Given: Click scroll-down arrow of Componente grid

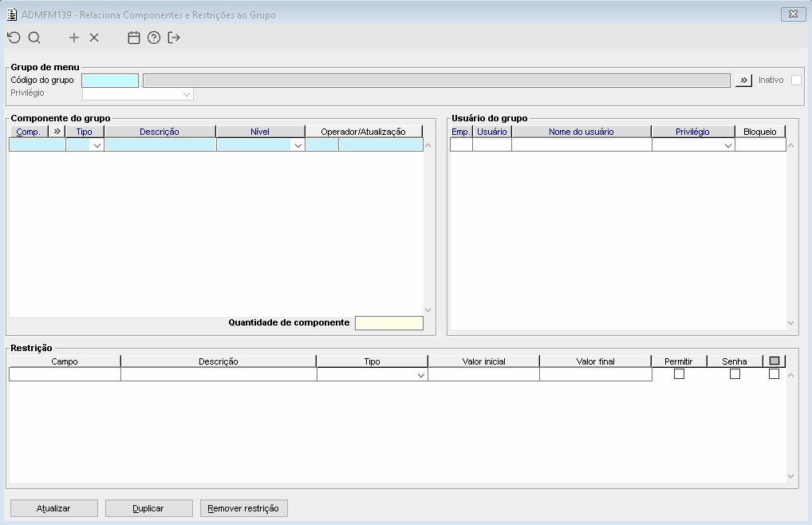Looking at the screenshot, I should (428, 310).
